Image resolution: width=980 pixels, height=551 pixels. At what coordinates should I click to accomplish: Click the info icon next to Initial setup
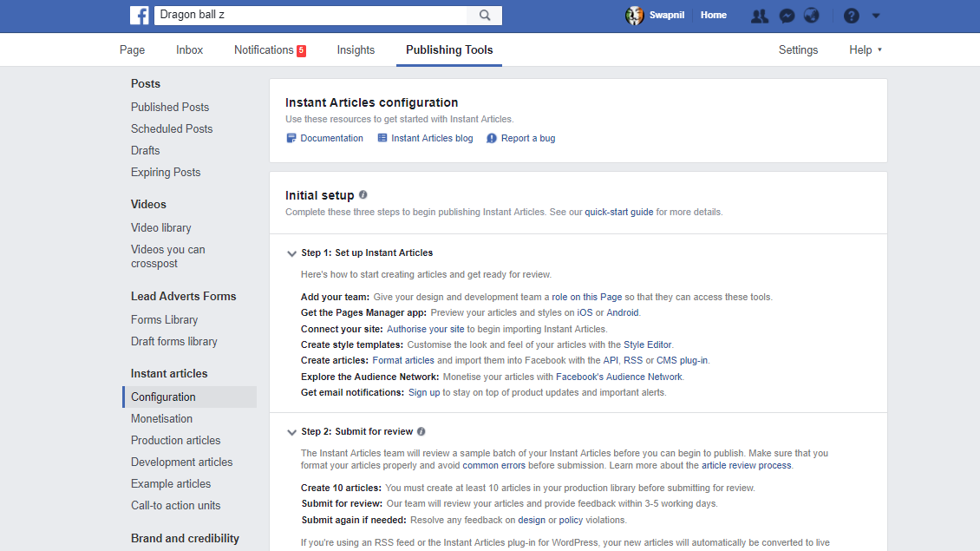coord(363,195)
